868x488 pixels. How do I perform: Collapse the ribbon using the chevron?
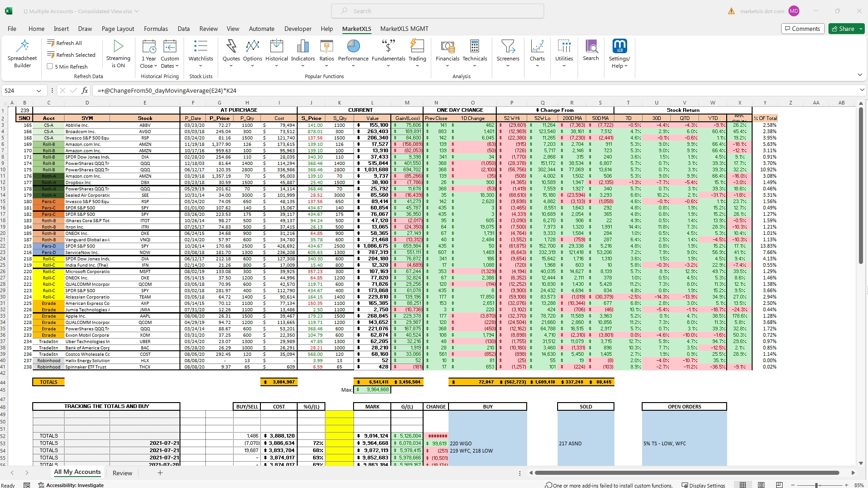coord(859,75)
